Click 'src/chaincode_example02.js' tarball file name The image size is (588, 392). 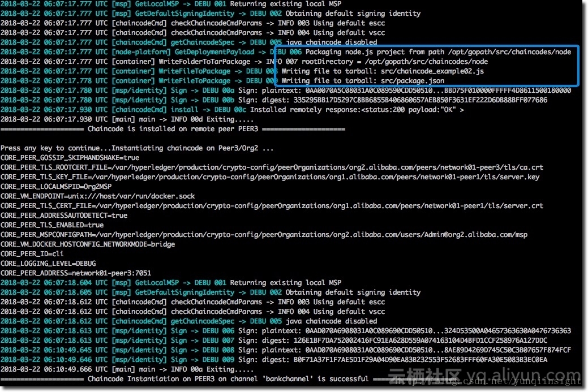pyautogui.click(x=432, y=71)
